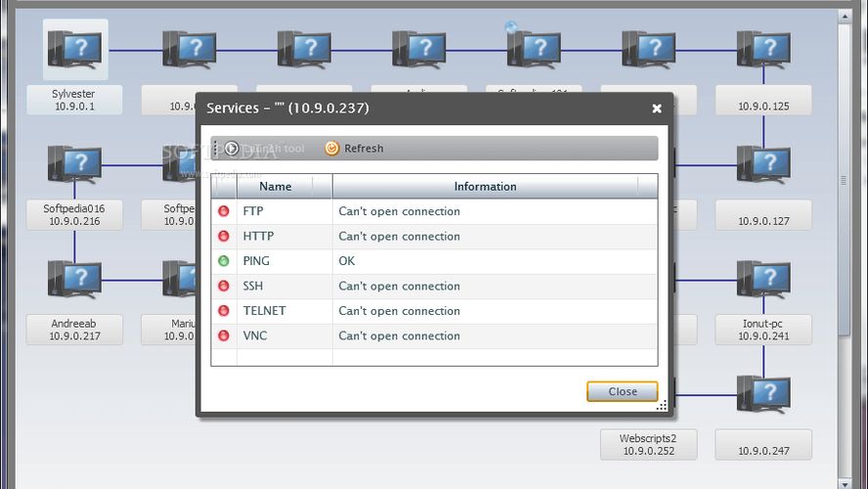Click the Softpedia016 10.9.0.216 label
868x489 pixels.
tap(74, 215)
